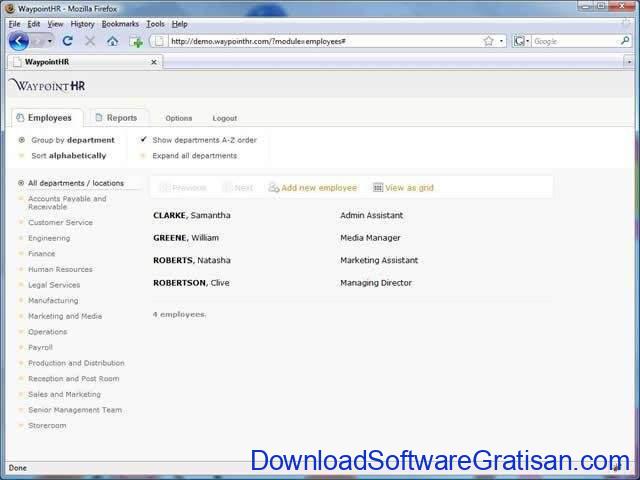Select Sales and Marketing department
Viewport: 640px width, 480px height.
64,394
